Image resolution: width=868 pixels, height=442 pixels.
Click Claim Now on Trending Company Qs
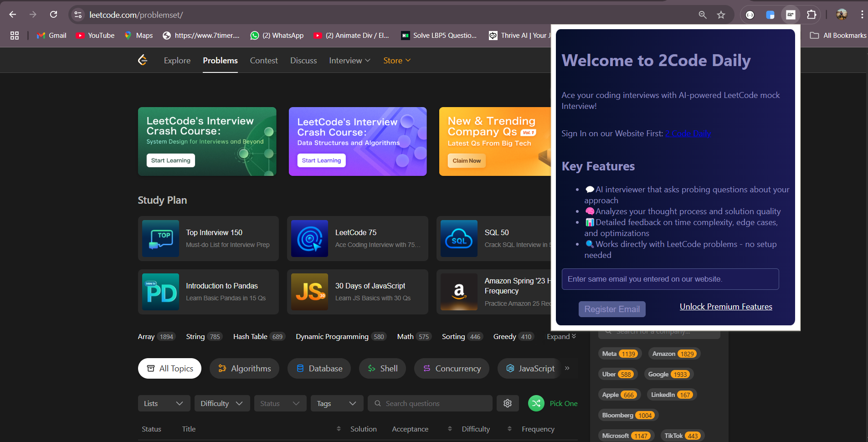point(467,161)
